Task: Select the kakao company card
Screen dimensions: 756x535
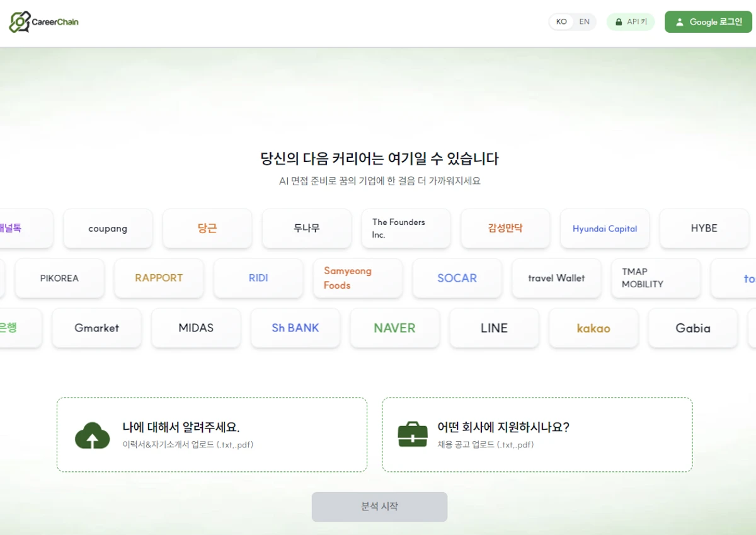Action: 593,328
